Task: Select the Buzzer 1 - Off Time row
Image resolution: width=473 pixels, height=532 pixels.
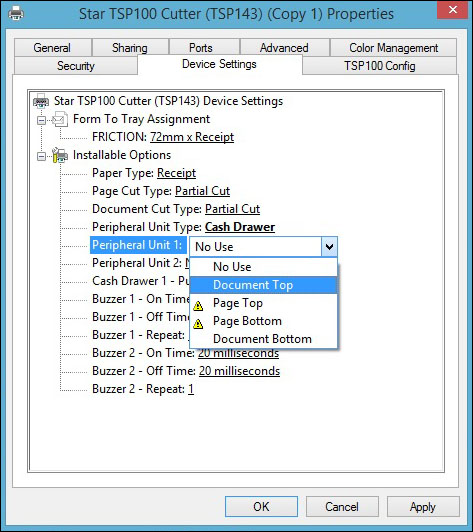Action: 140,317
